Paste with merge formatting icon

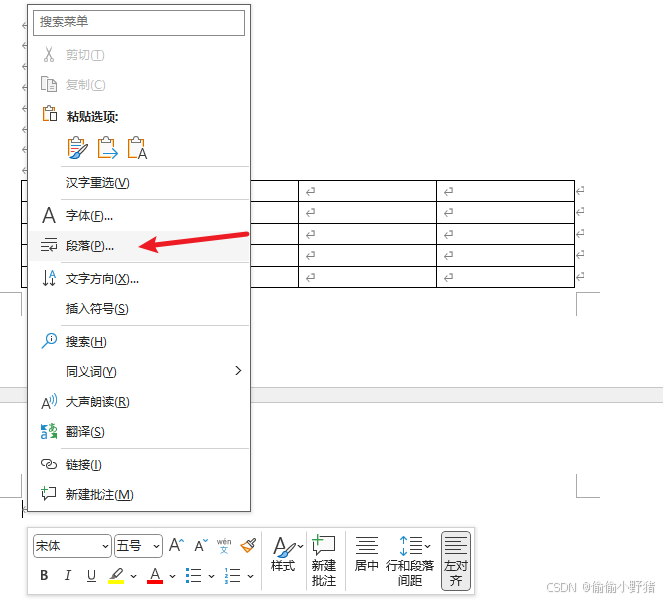pos(107,148)
